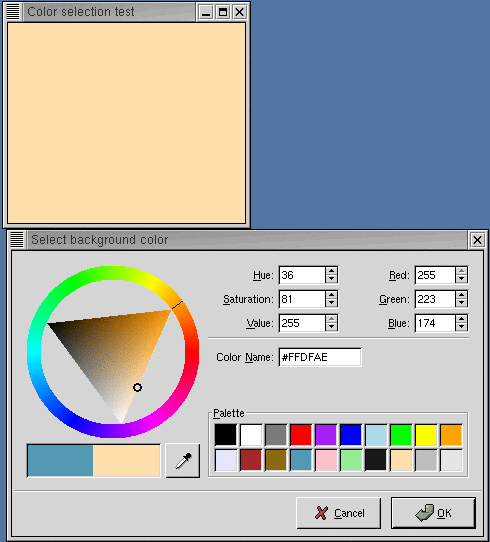
Task: Click the Value input field
Action: click(302, 323)
